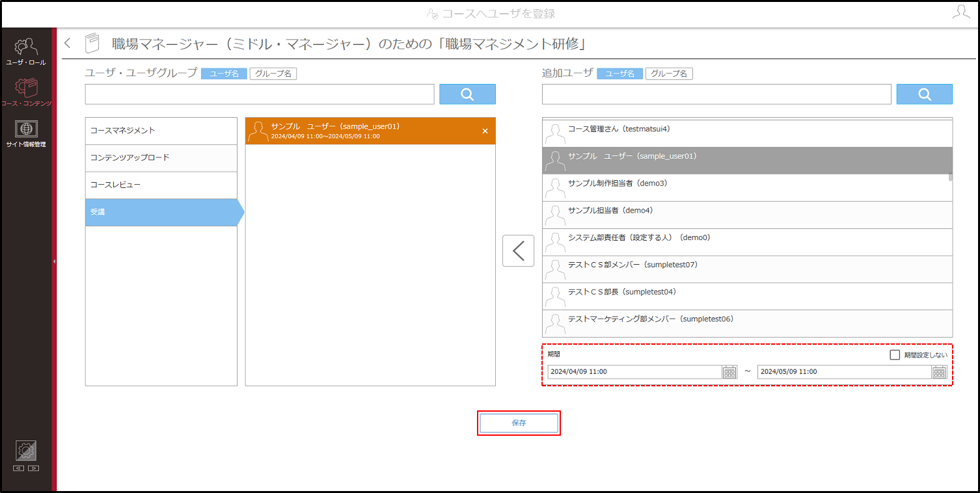
Task: Collapse the sidebar using the edge arrow
Action: coord(55,261)
